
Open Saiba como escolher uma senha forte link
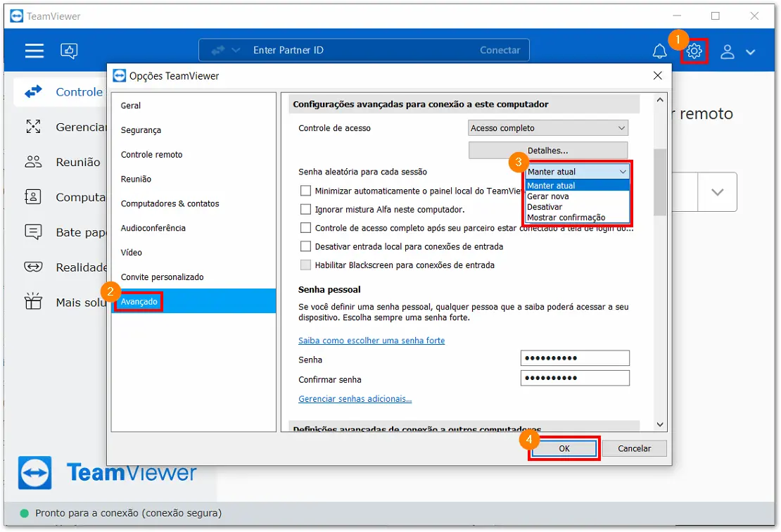[x=371, y=340]
